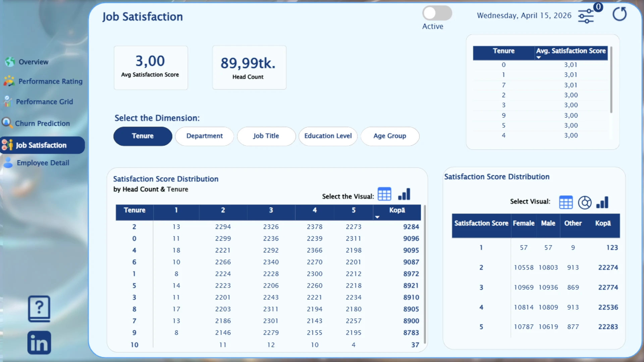This screenshot has height=362, width=644.
Task: Select the Age Group dimension
Action: (x=390, y=136)
